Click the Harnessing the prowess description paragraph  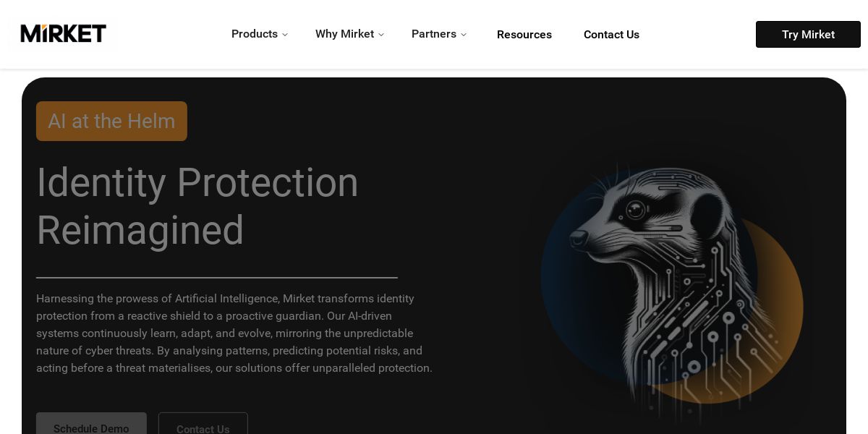[x=234, y=333]
